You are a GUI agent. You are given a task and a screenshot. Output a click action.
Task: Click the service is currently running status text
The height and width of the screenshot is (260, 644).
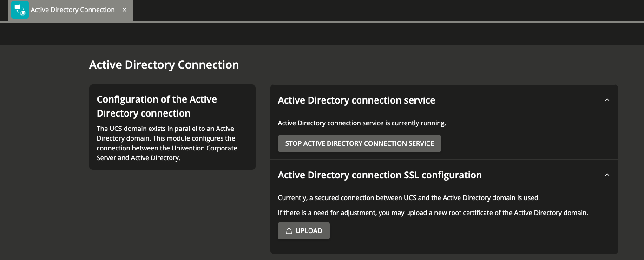[362, 123]
